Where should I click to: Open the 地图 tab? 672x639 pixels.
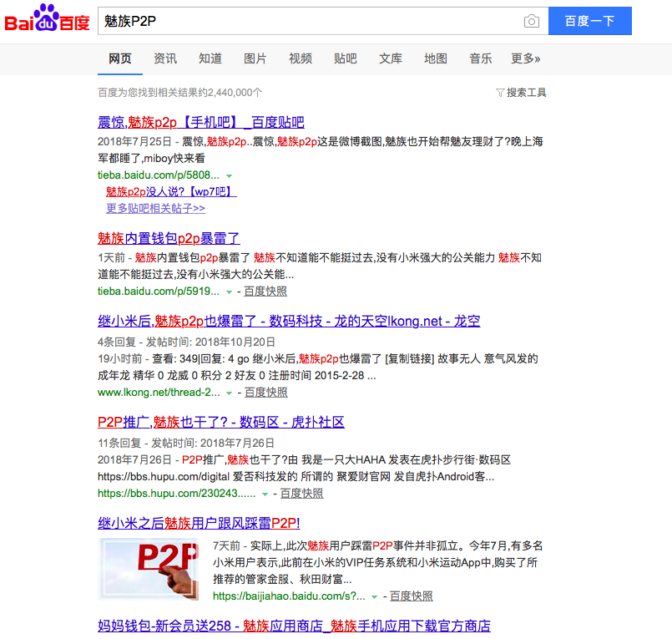click(x=436, y=58)
